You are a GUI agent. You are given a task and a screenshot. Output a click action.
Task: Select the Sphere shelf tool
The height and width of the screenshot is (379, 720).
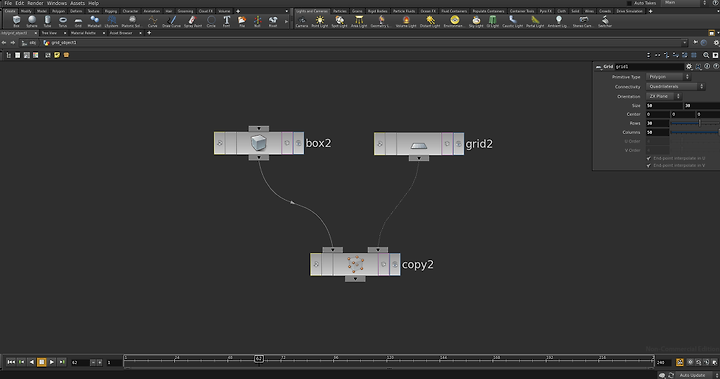point(32,21)
